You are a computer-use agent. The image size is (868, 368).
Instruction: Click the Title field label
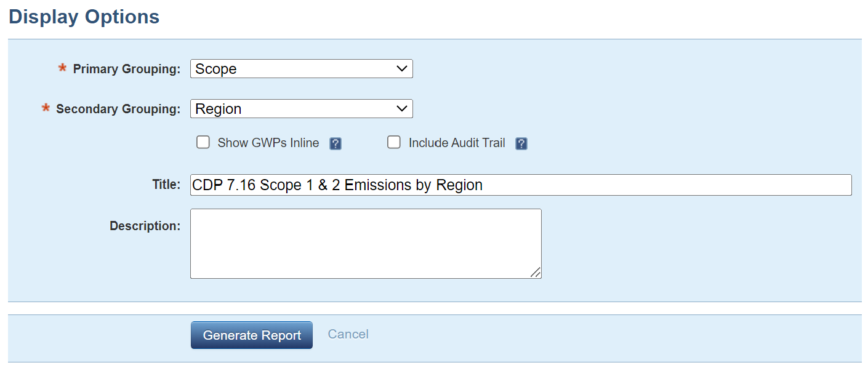[166, 184]
